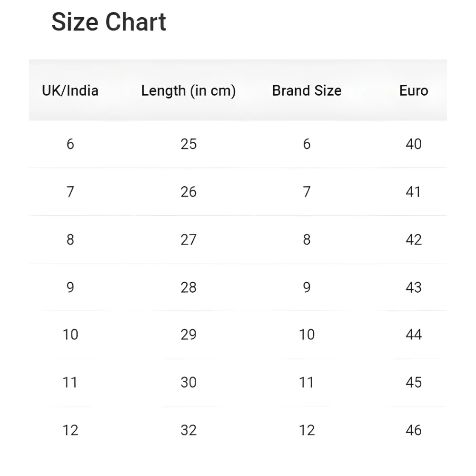Select the 26 cm length value
476x476 pixels.
tap(188, 191)
